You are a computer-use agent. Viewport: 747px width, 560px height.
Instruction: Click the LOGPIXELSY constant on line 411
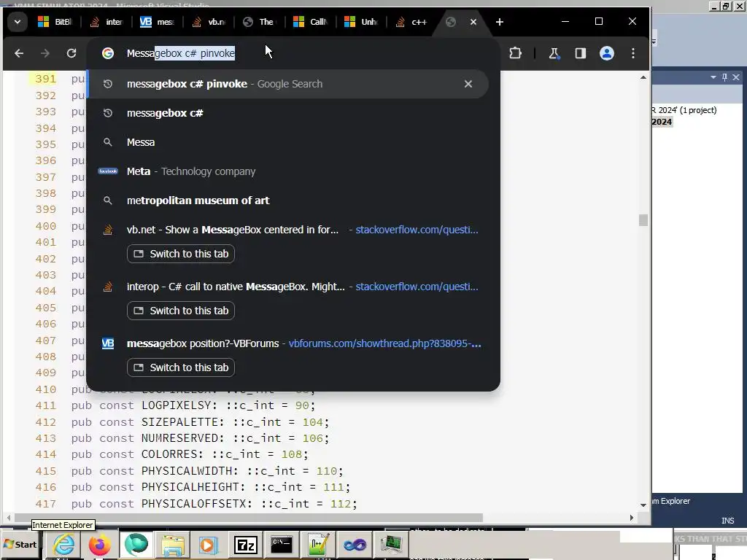177,405
